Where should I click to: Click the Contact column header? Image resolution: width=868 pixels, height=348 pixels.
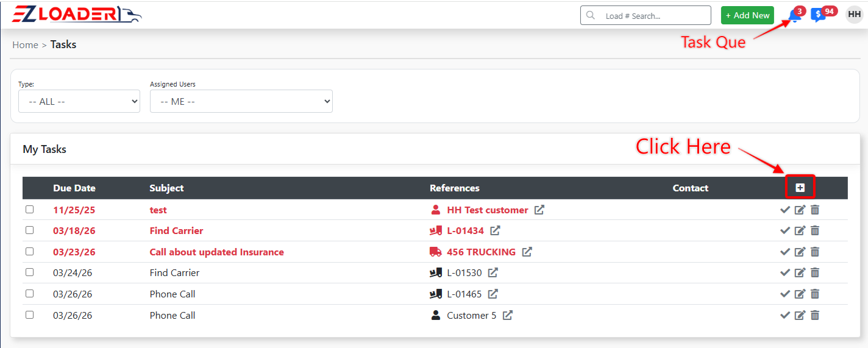pos(691,188)
